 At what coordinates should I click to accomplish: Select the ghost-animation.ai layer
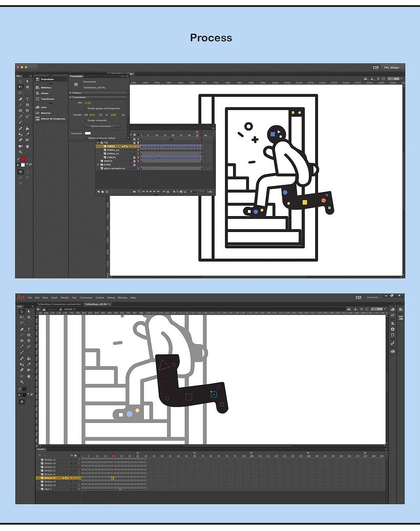click(x=118, y=168)
